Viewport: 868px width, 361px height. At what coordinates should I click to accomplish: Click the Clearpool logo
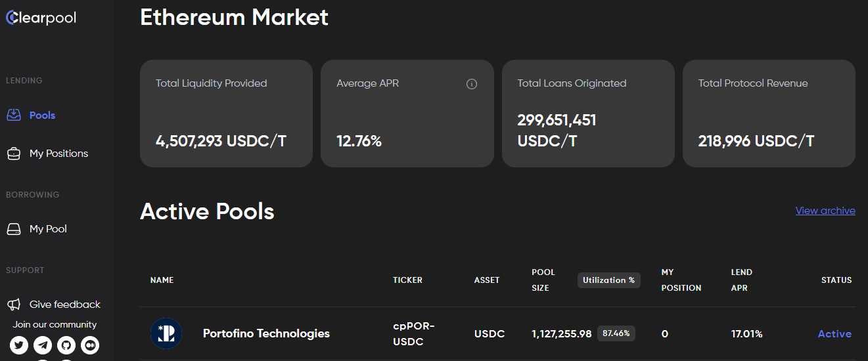pyautogui.click(x=41, y=18)
